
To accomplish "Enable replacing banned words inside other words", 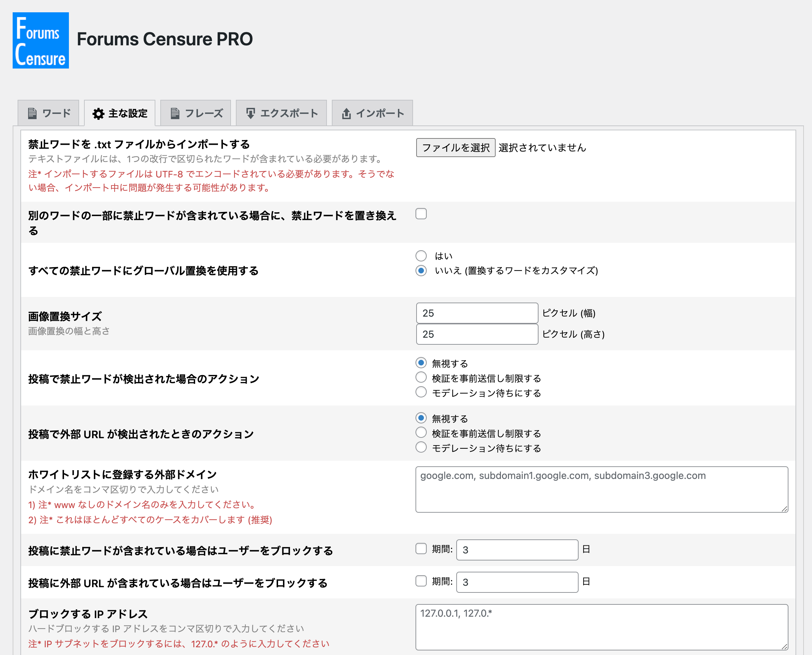I will click(421, 214).
